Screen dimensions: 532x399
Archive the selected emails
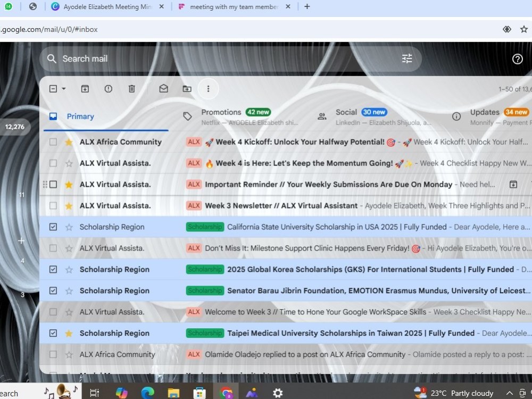pyautogui.click(x=85, y=89)
